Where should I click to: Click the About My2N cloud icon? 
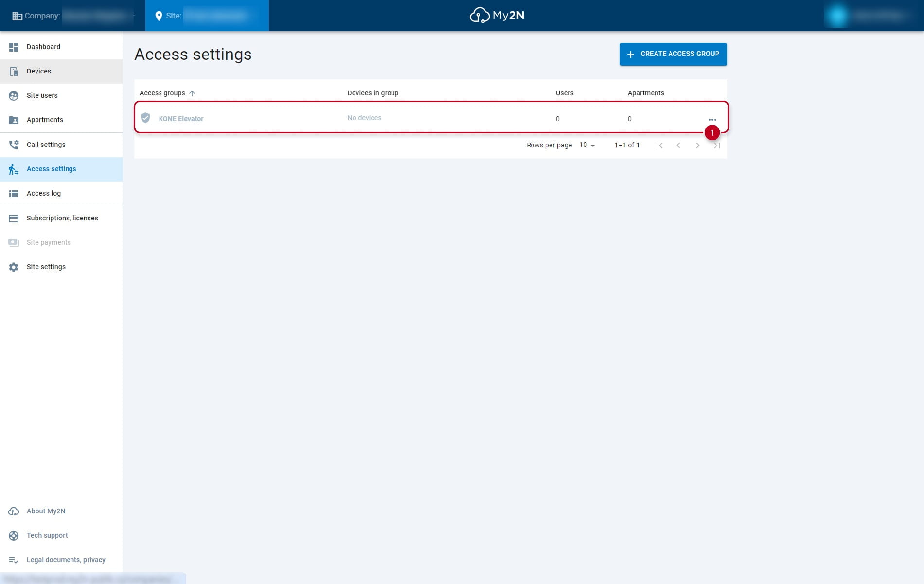tap(14, 511)
